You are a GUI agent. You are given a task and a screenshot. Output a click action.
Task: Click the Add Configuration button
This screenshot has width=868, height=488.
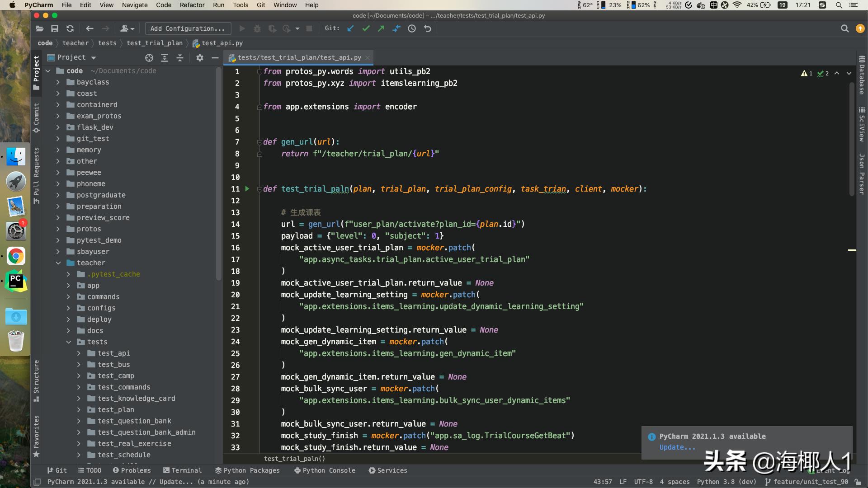coord(188,28)
